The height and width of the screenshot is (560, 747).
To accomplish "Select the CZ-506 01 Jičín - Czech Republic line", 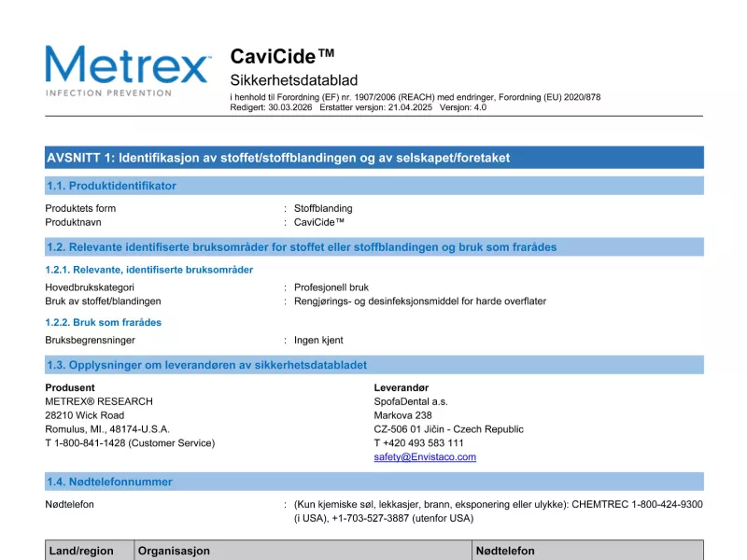I will (448, 429).
